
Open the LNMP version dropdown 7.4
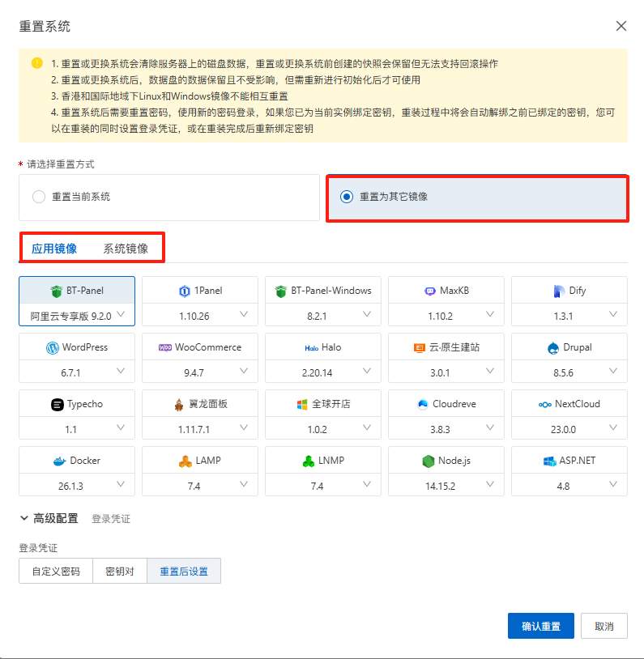[323, 485]
